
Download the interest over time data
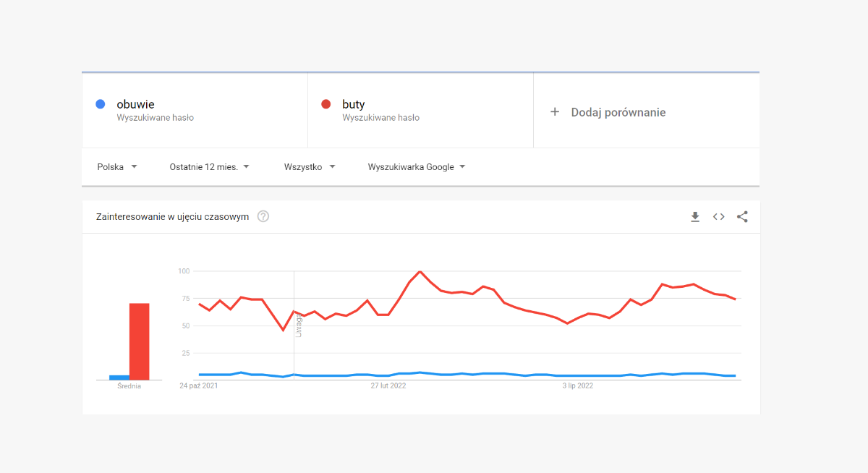[695, 216]
